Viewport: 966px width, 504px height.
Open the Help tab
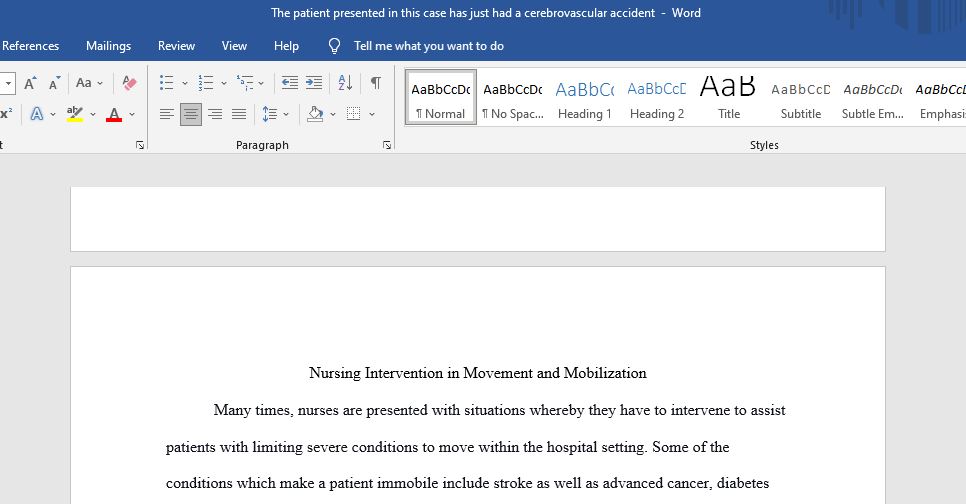286,46
